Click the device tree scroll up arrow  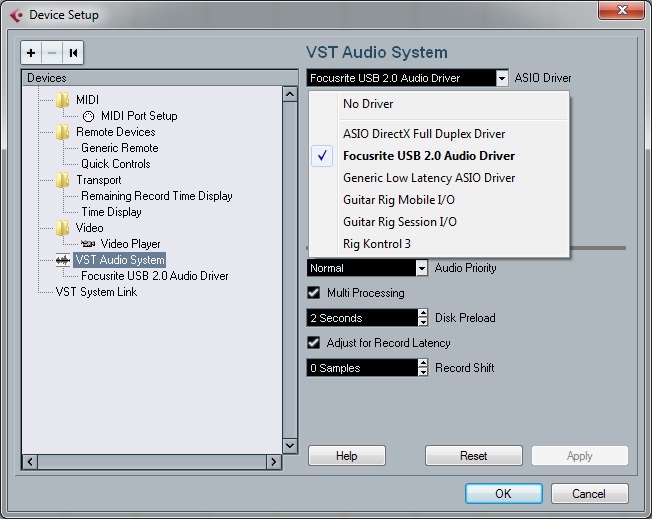(x=290, y=94)
